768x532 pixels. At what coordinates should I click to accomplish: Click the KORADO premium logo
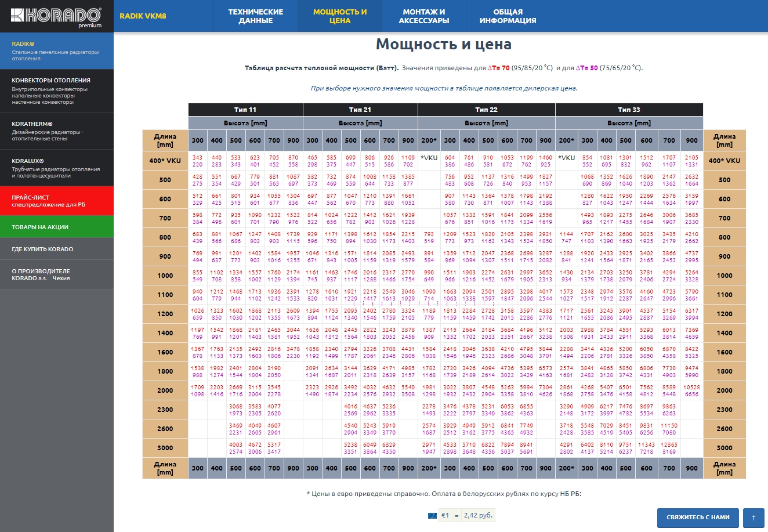[x=56, y=16]
